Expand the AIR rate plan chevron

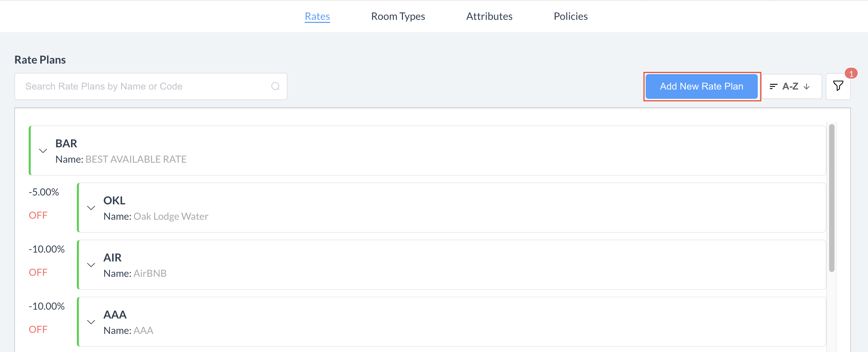click(91, 265)
